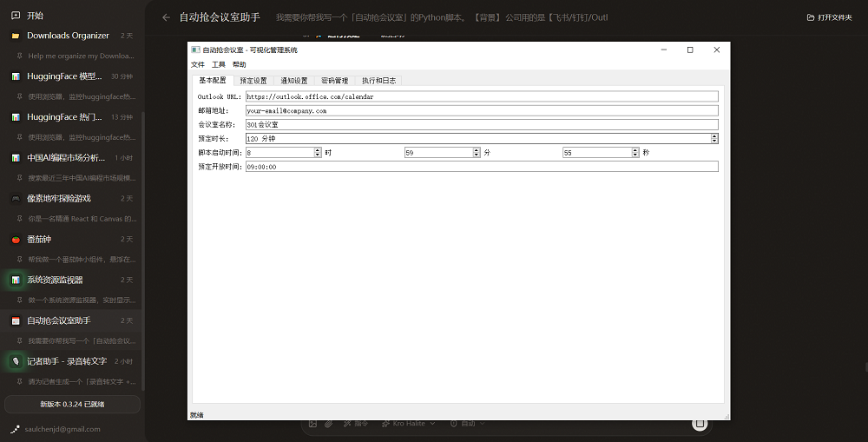The image size is (868, 442).
Task: Click the chart icon of HuggingFace 热门 project
Action: [16, 117]
